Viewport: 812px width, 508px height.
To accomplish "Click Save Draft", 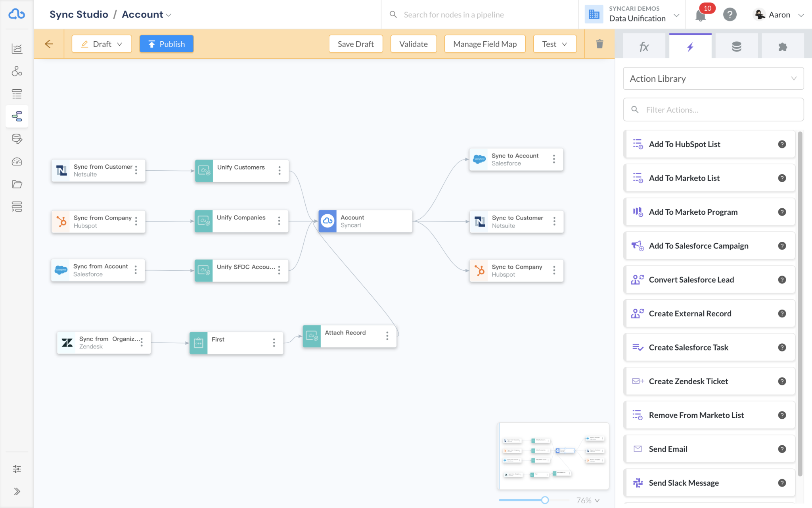I will tap(356, 44).
